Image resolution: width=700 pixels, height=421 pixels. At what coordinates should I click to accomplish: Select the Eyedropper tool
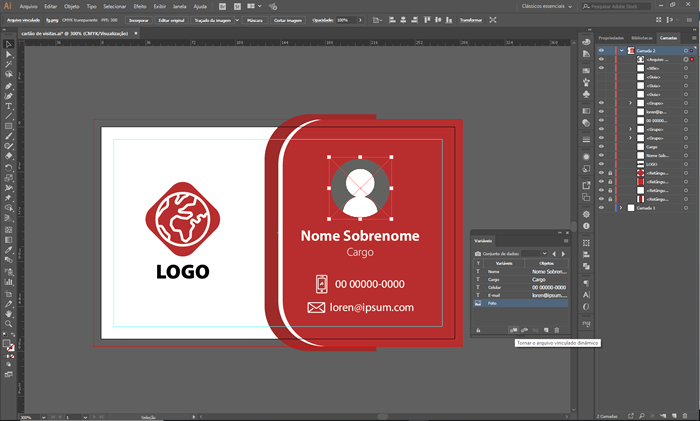point(8,250)
